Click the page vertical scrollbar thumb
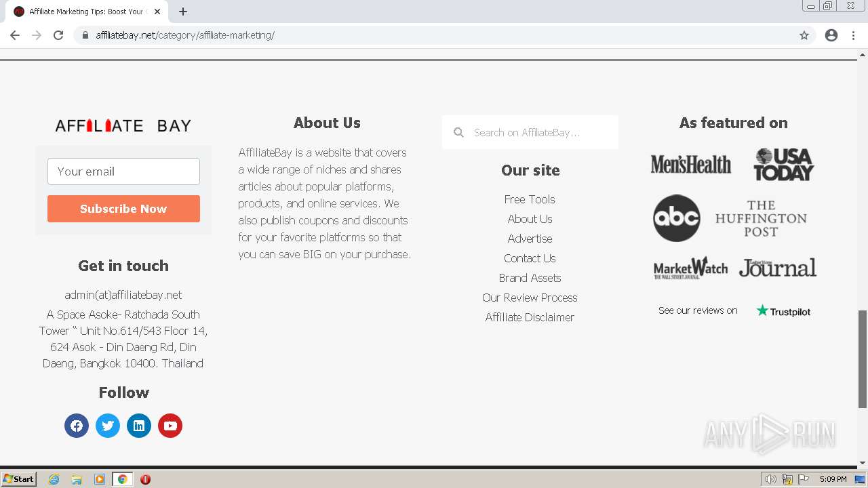 point(863,359)
